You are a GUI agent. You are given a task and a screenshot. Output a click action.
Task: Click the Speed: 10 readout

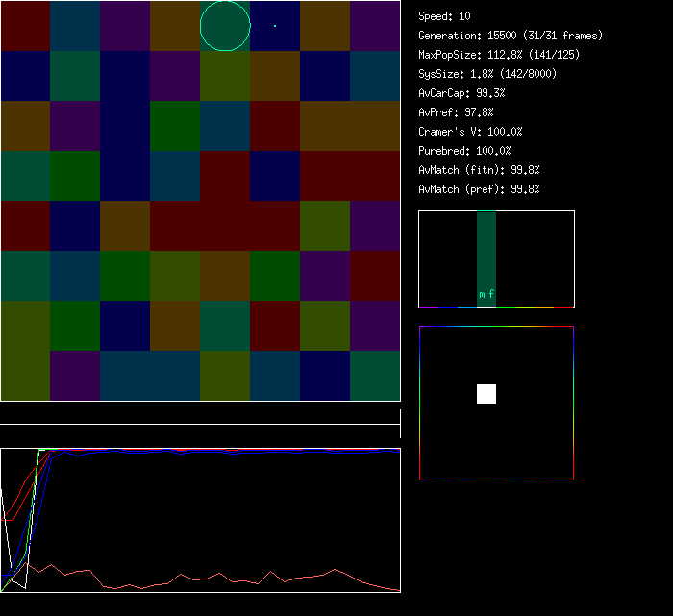coord(445,16)
